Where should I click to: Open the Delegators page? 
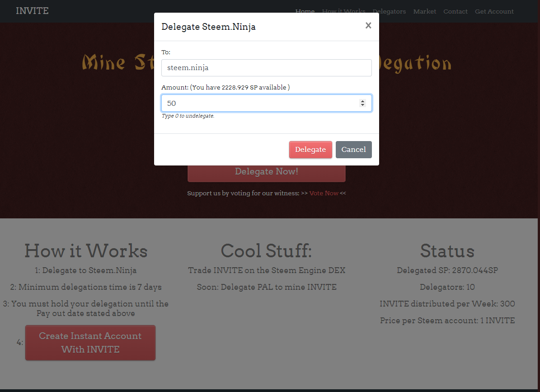coord(389,11)
